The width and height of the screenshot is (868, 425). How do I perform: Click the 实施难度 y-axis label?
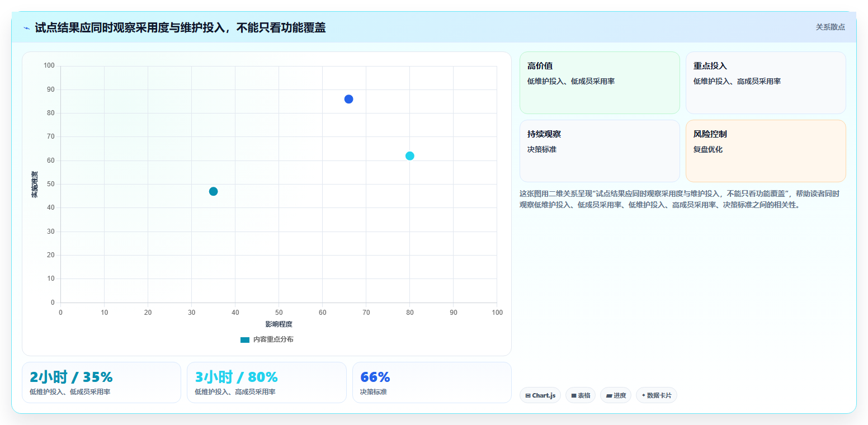coord(35,185)
